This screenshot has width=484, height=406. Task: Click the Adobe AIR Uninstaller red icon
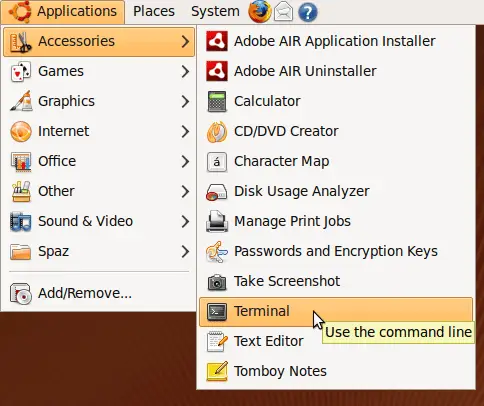[x=217, y=71]
